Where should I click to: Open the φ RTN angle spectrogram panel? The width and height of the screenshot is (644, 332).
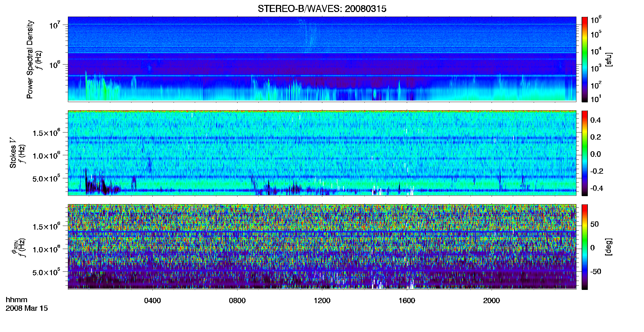click(322, 247)
